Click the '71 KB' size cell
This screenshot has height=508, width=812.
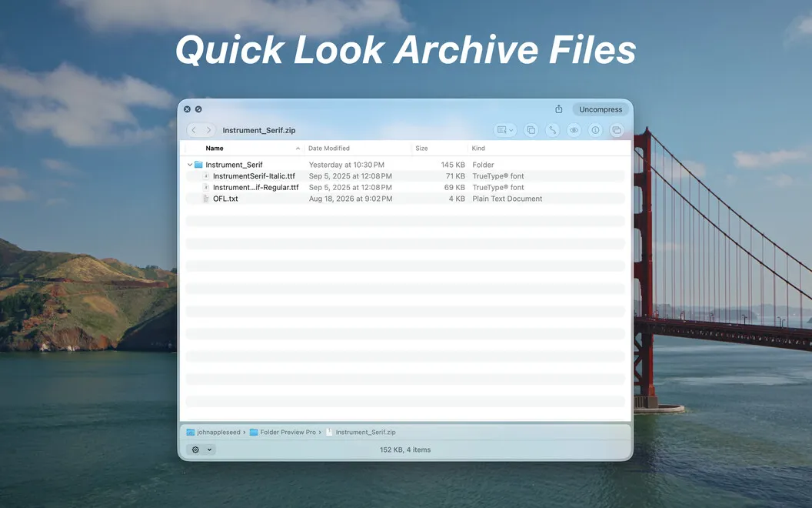(455, 176)
